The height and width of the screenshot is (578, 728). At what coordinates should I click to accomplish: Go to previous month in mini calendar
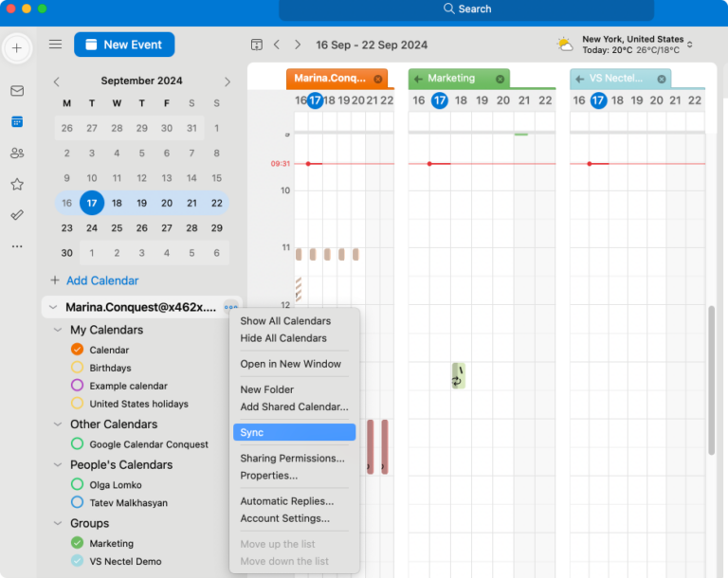point(57,81)
